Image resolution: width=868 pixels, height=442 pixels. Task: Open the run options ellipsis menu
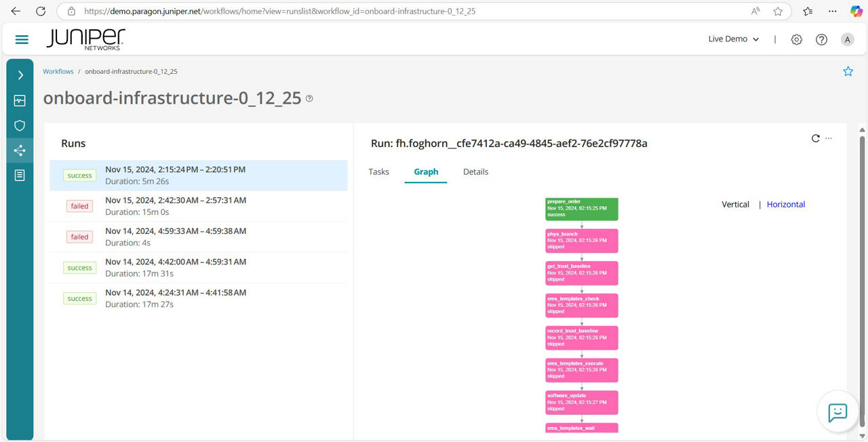coord(829,138)
